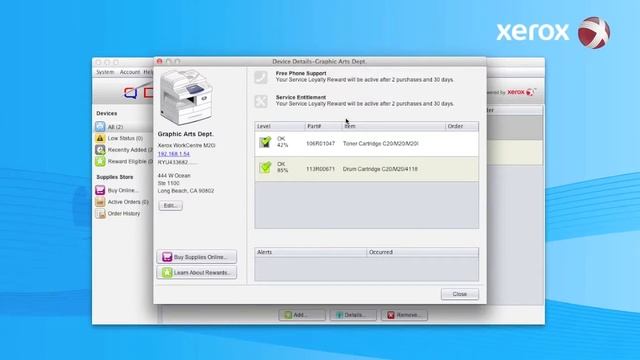Click the red close button of dialog
The height and width of the screenshot is (360, 640).
(x=160, y=61)
